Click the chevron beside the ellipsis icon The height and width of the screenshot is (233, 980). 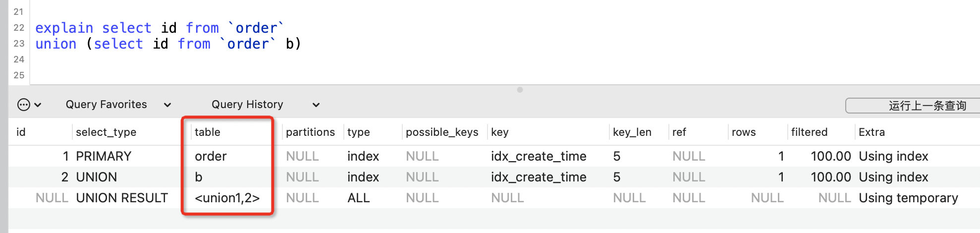pos(38,105)
